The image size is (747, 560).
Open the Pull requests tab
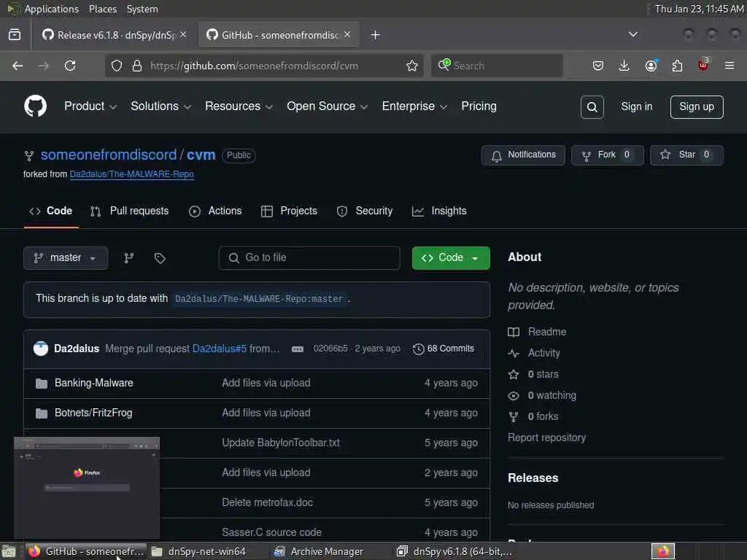(x=130, y=211)
